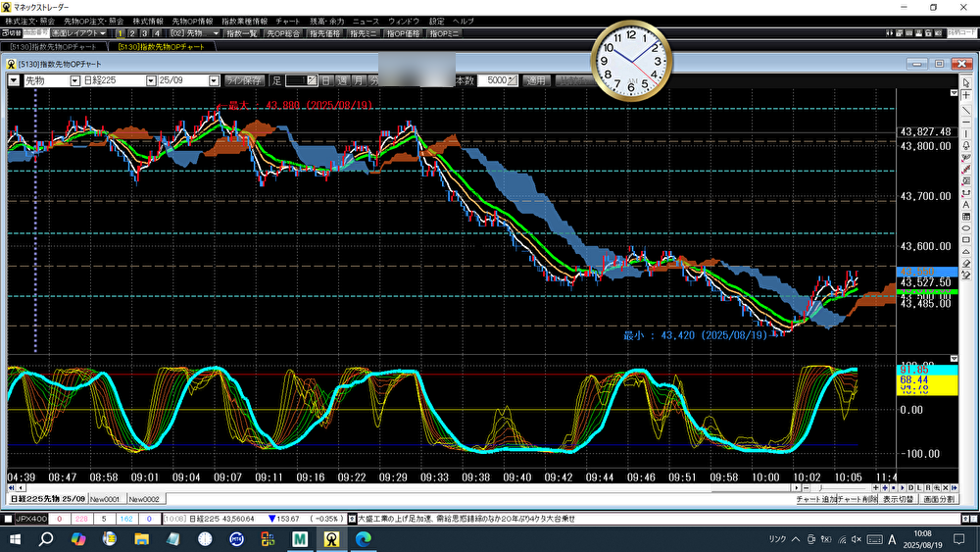Click the D button in bottom chart controls
The height and width of the screenshot is (552, 980).
(910, 487)
